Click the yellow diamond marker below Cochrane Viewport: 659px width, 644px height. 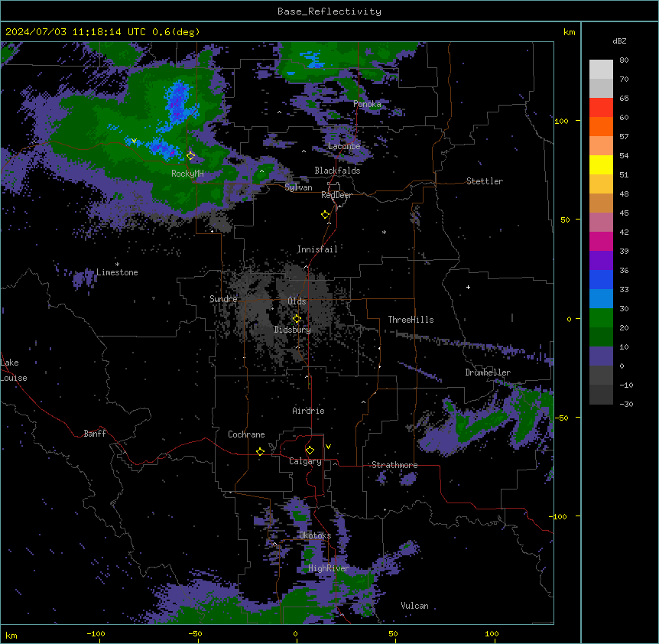pyautogui.click(x=260, y=451)
